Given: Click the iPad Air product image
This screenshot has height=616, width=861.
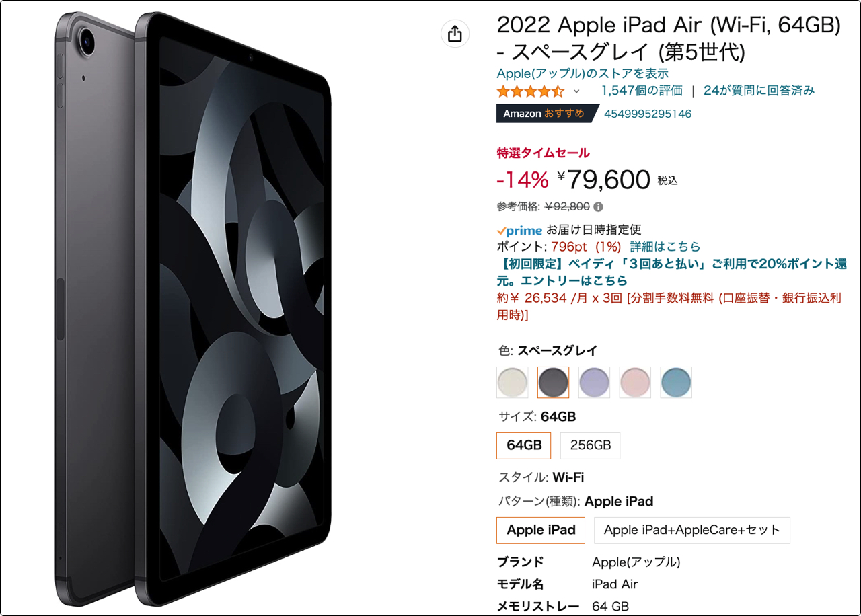Looking at the screenshot, I should click(x=193, y=309).
